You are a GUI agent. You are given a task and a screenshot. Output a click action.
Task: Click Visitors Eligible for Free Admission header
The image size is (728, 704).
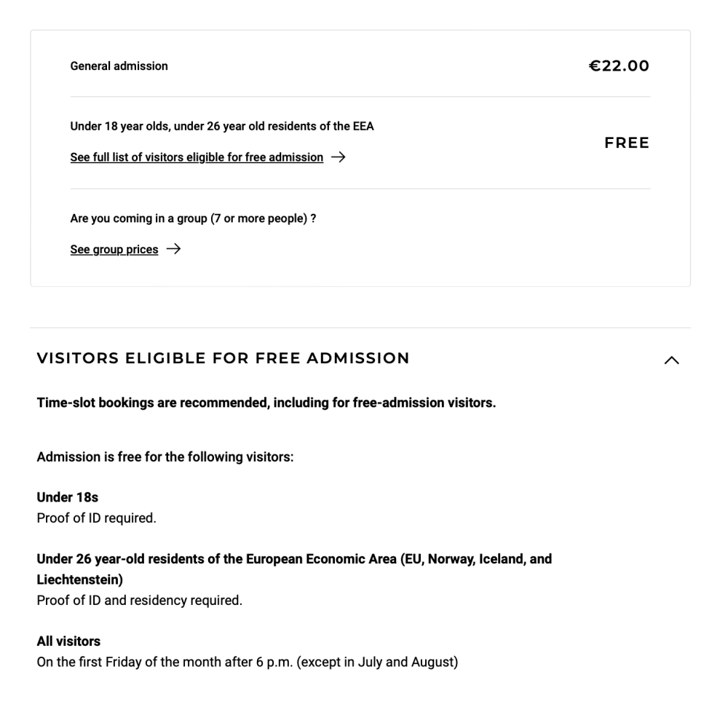pos(223,358)
